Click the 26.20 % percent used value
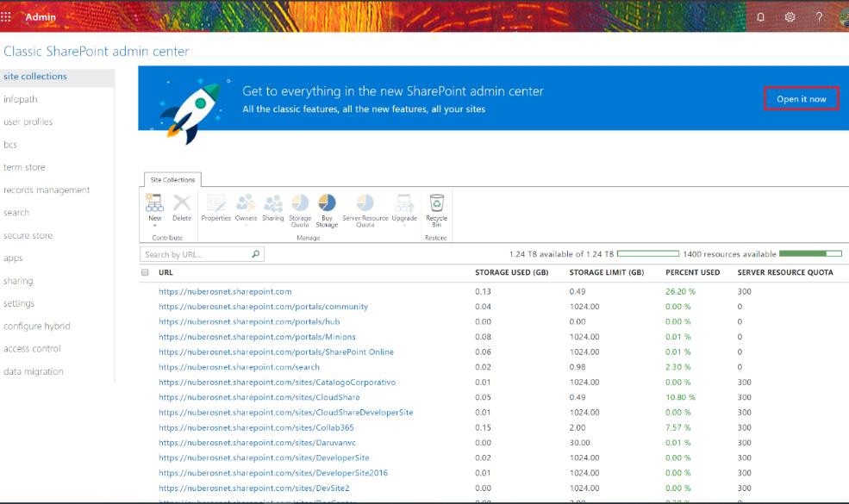The height and width of the screenshot is (504, 849). pos(680,291)
